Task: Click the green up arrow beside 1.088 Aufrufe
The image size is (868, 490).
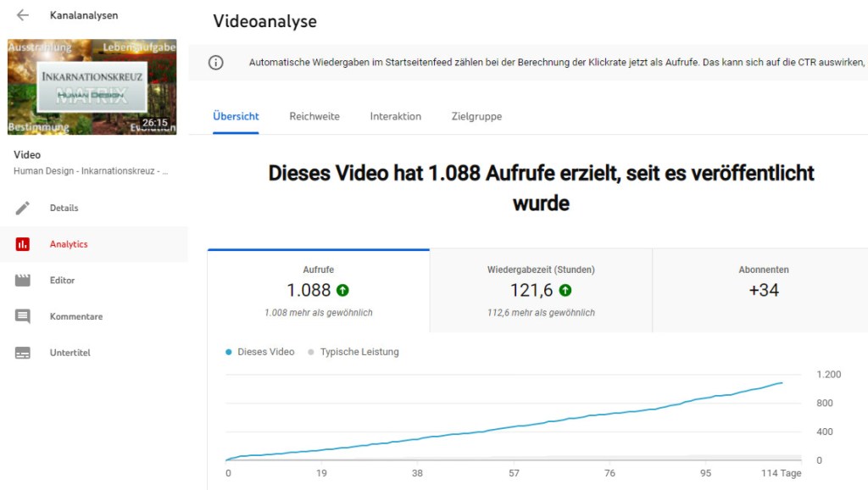Action: point(342,290)
